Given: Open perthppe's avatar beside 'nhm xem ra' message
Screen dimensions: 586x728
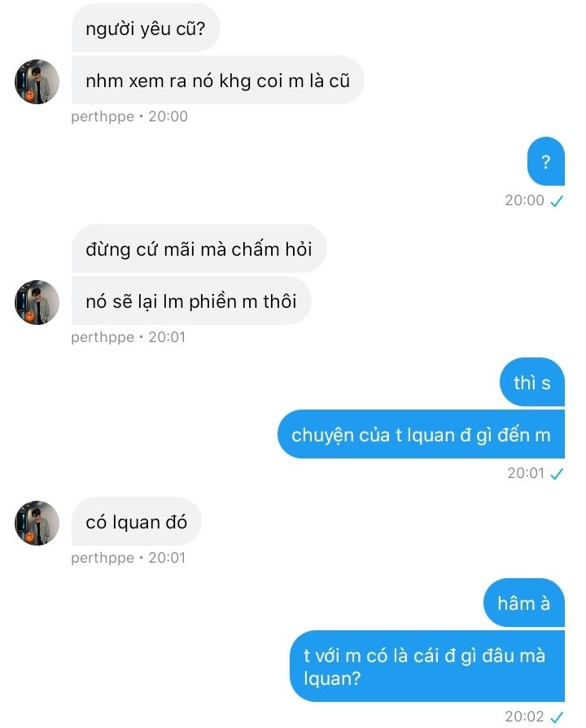Looking at the screenshot, I should coord(37,81).
